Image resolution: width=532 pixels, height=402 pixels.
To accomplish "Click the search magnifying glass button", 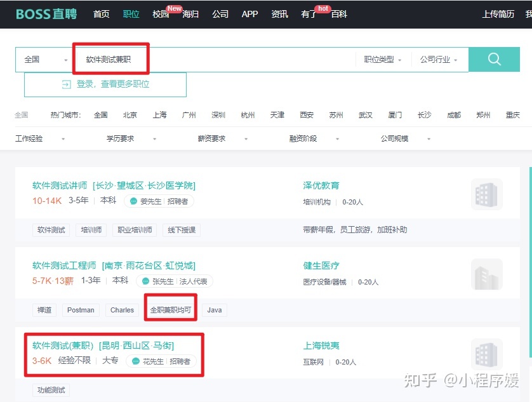I will (494, 59).
